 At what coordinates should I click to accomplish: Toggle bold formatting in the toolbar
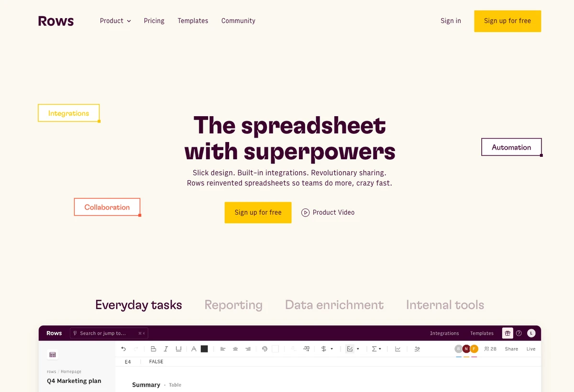(154, 349)
